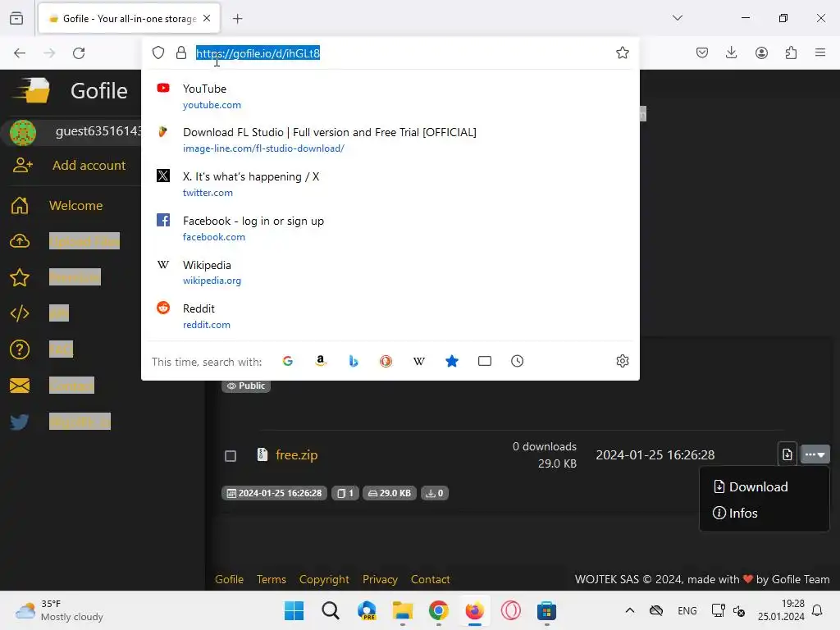Open Premium star sidebar icon
Image resolution: width=840 pixels, height=630 pixels.
tap(20, 277)
